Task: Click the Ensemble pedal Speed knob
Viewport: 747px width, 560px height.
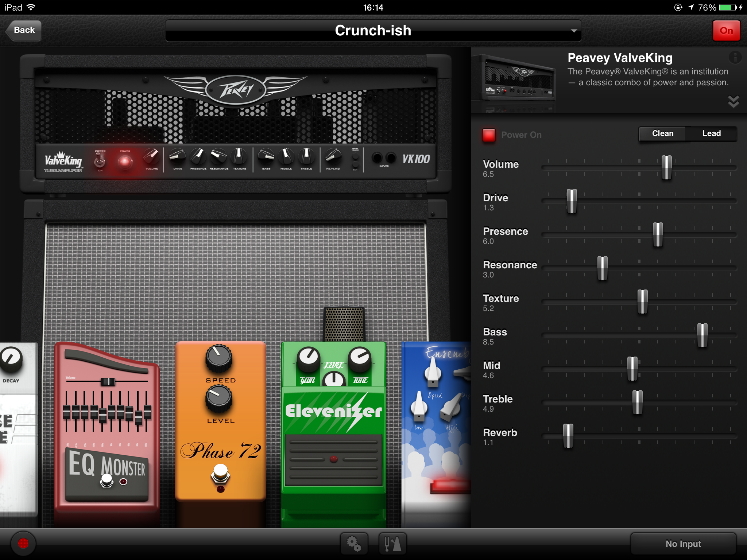Action: pyautogui.click(x=433, y=372)
